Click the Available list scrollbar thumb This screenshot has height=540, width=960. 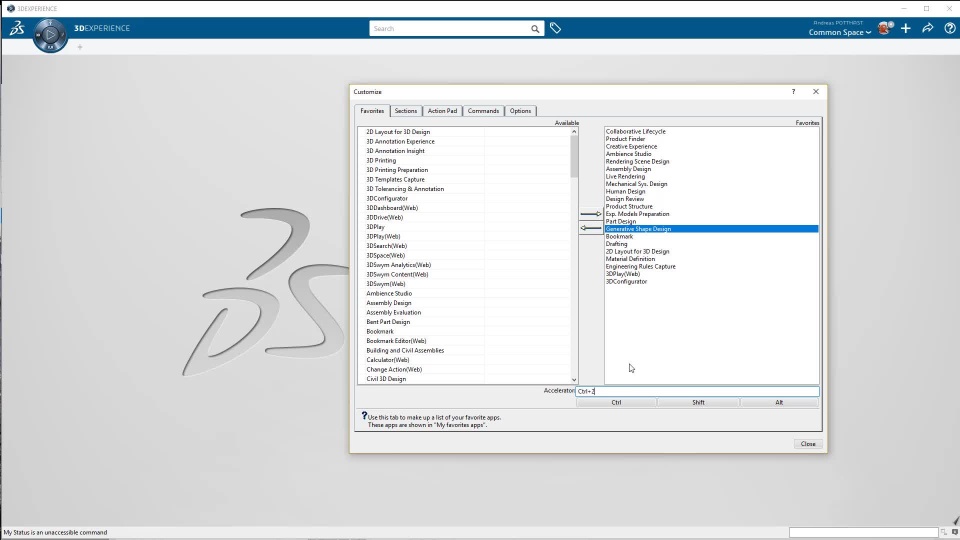(574, 157)
